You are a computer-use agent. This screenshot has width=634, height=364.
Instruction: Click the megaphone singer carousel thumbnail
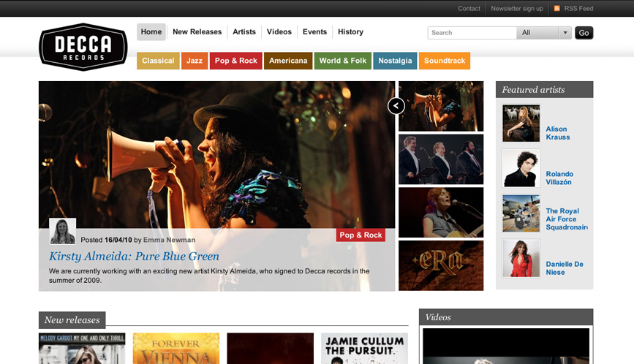[x=441, y=106]
